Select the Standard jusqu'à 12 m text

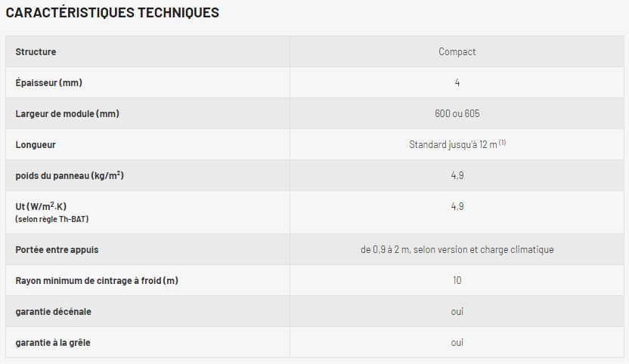pos(452,144)
